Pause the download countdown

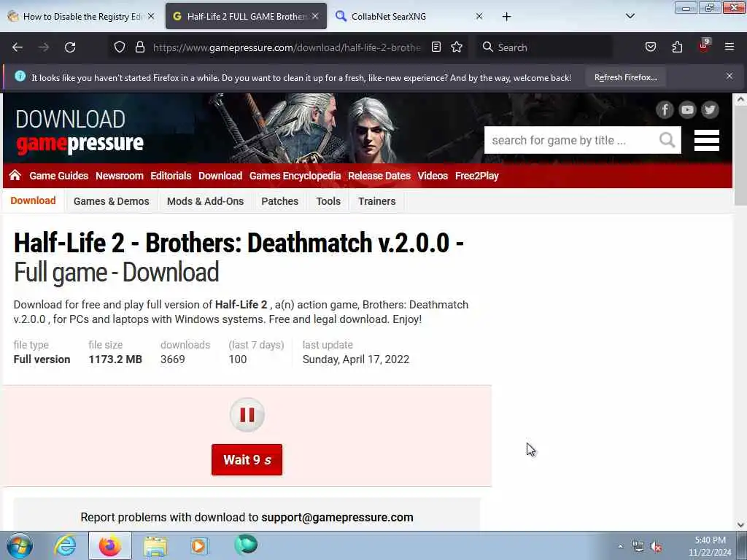point(247,415)
